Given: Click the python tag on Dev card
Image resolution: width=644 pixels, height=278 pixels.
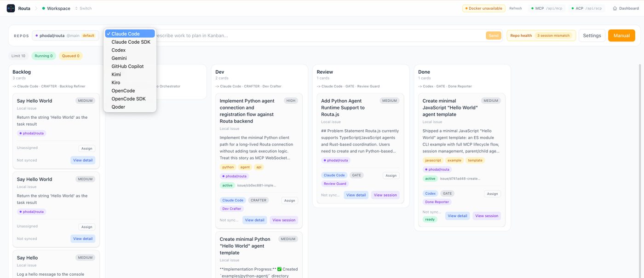Looking at the screenshot, I should 228,167.
